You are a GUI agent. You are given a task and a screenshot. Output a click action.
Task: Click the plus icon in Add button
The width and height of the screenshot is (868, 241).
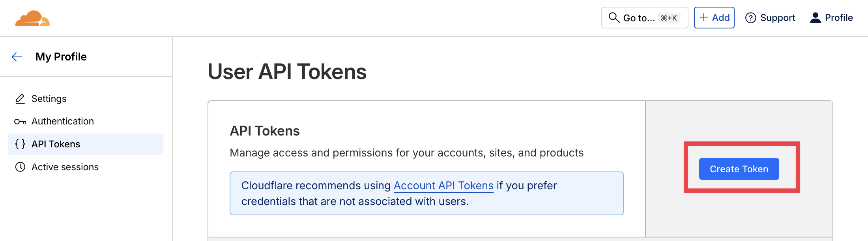click(703, 17)
